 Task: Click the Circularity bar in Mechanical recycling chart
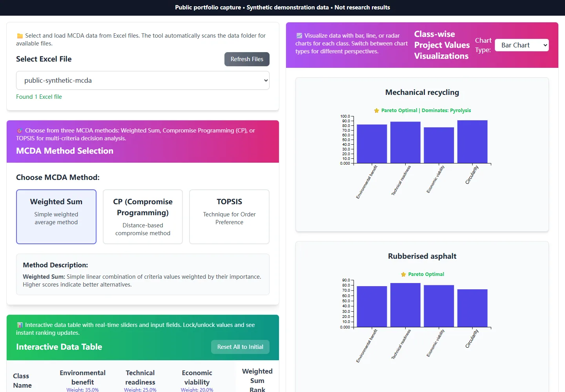click(x=472, y=142)
